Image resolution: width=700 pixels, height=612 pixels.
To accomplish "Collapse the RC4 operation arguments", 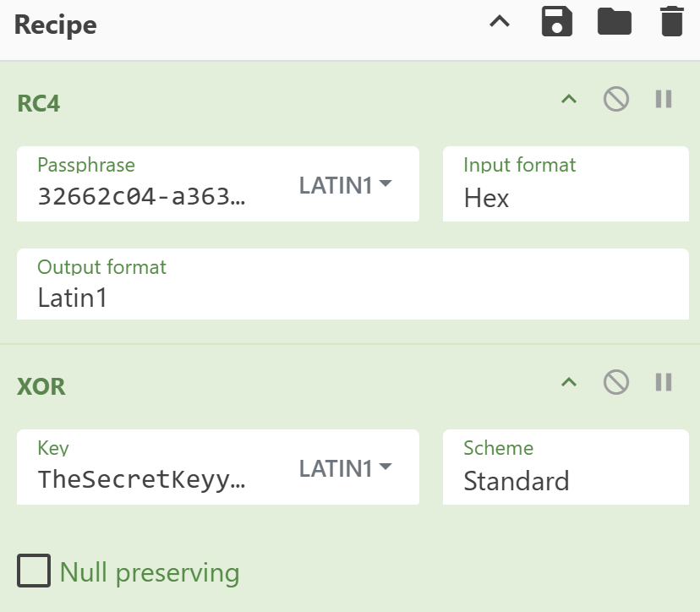I will (569, 100).
